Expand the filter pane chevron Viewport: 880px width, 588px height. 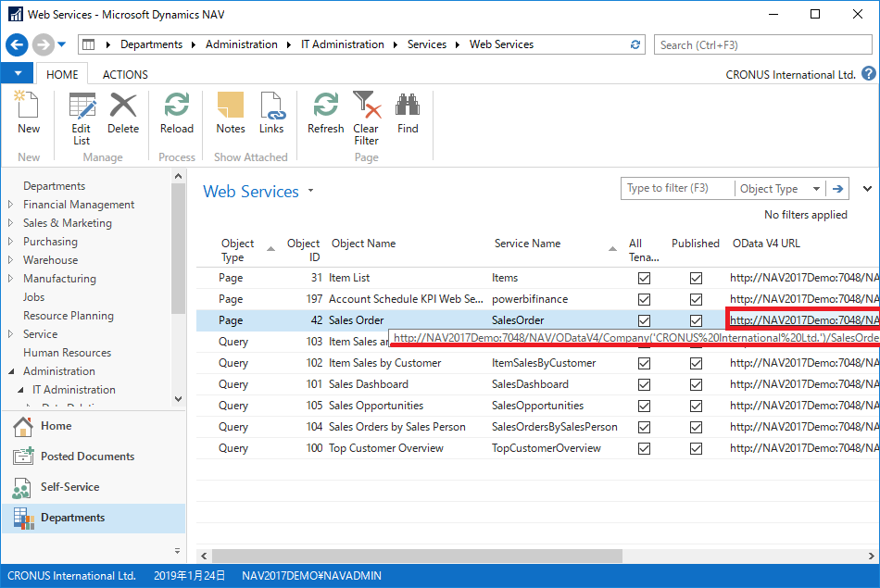(x=867, y=189)
